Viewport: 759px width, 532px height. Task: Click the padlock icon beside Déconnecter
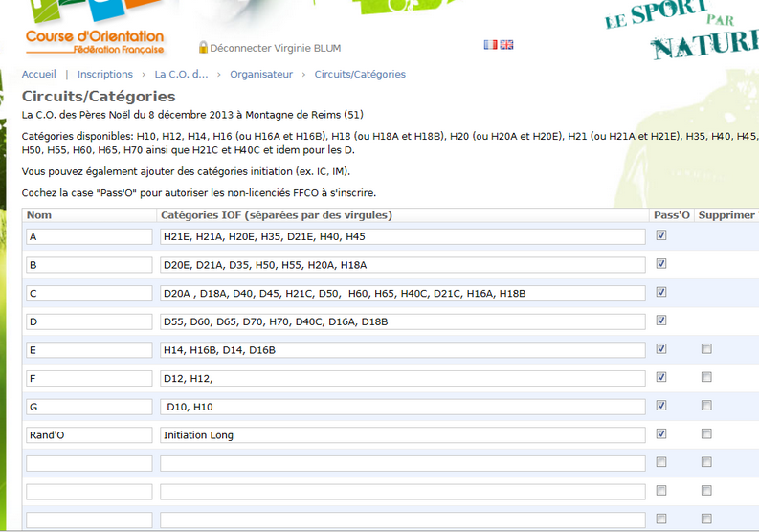(x=203, y=47)
